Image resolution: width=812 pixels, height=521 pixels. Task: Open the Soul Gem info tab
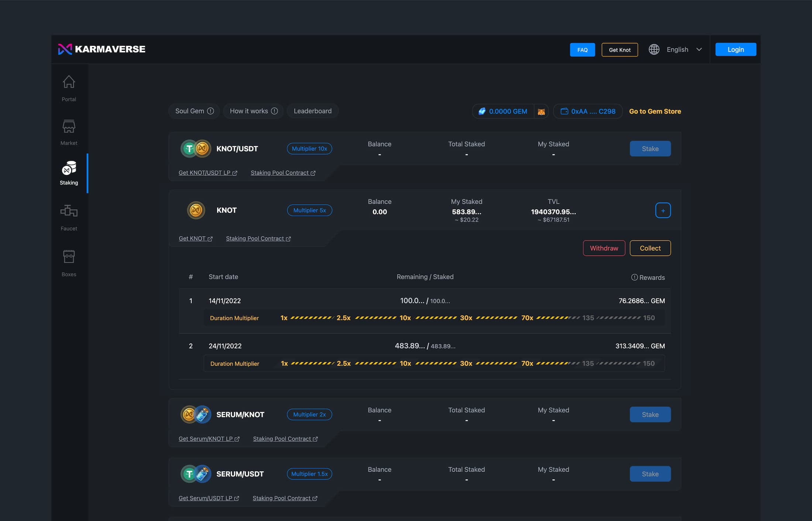coord(194,111)
